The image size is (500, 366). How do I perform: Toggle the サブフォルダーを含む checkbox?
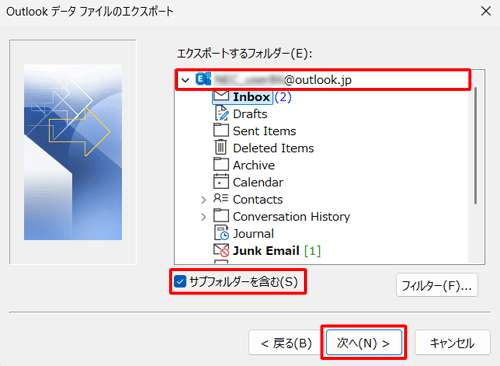pyautogui.click(x=180, y=282)
